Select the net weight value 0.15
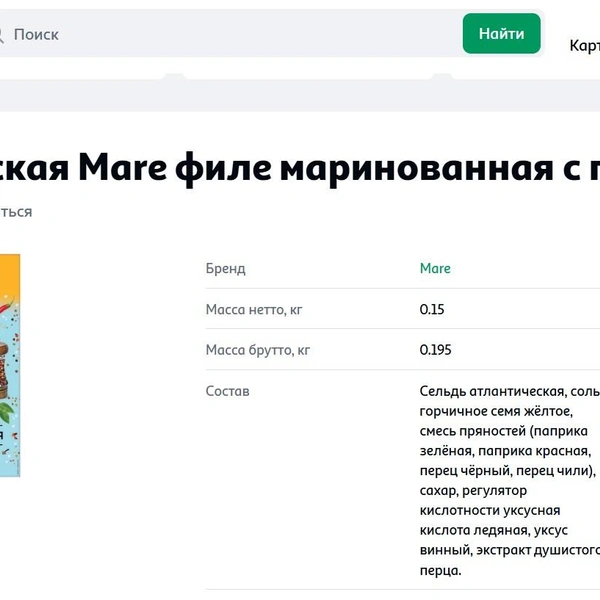This screenshot has width=600, height=600. tap(432, 309)
